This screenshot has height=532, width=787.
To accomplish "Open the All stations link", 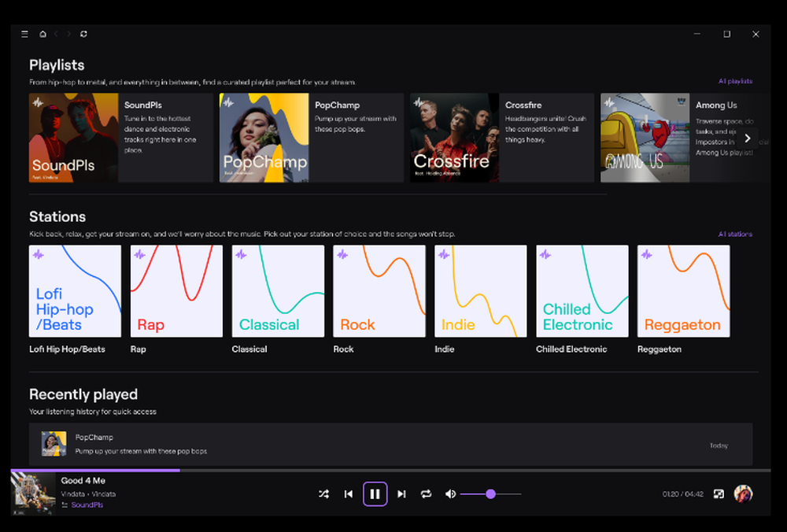I will 737,234.
